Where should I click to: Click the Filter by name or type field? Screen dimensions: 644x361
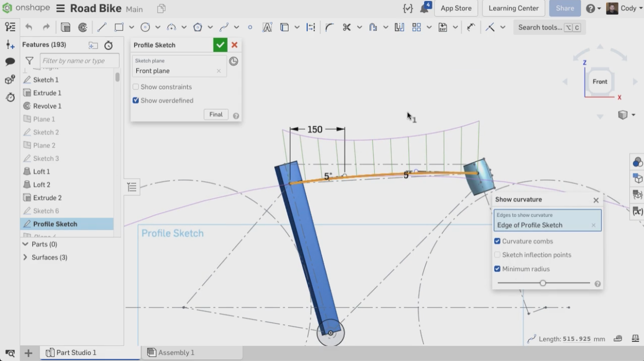[x=80, y=61]
